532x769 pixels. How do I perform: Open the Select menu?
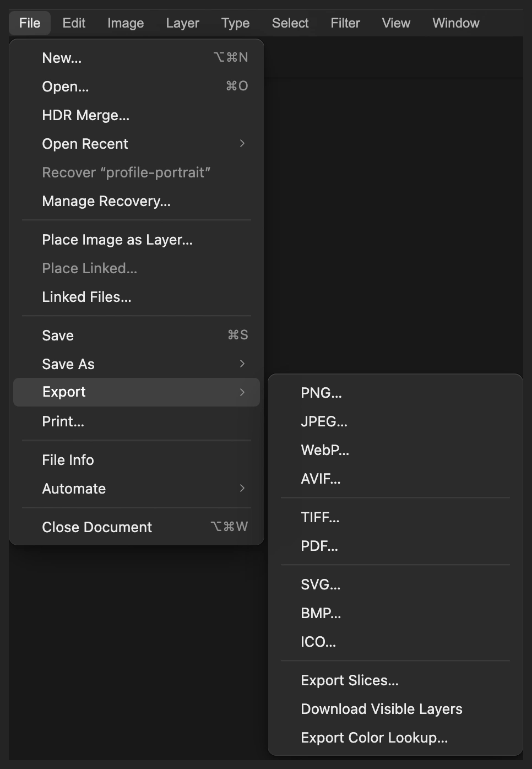click(290, 23)
